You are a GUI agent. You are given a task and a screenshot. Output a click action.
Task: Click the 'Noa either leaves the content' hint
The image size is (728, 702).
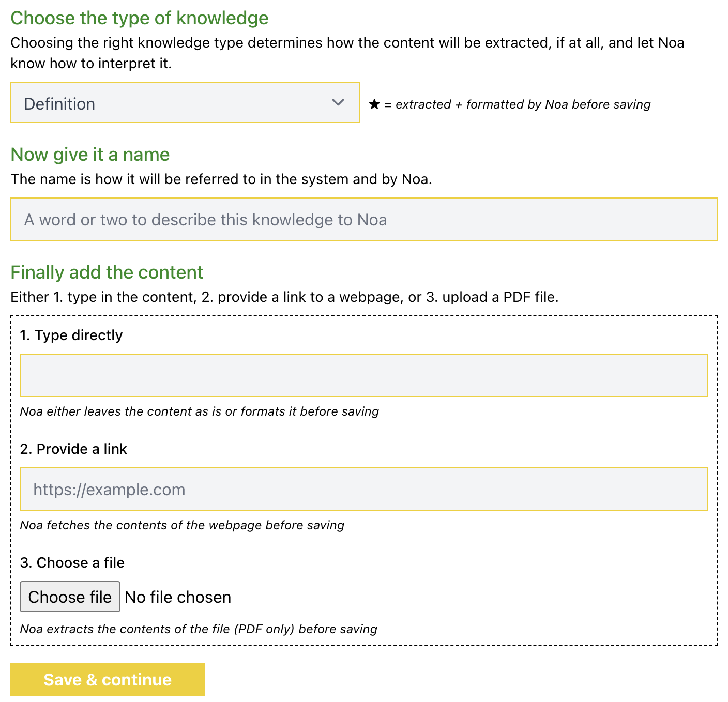pyautogui.click(x=200, y=411)
